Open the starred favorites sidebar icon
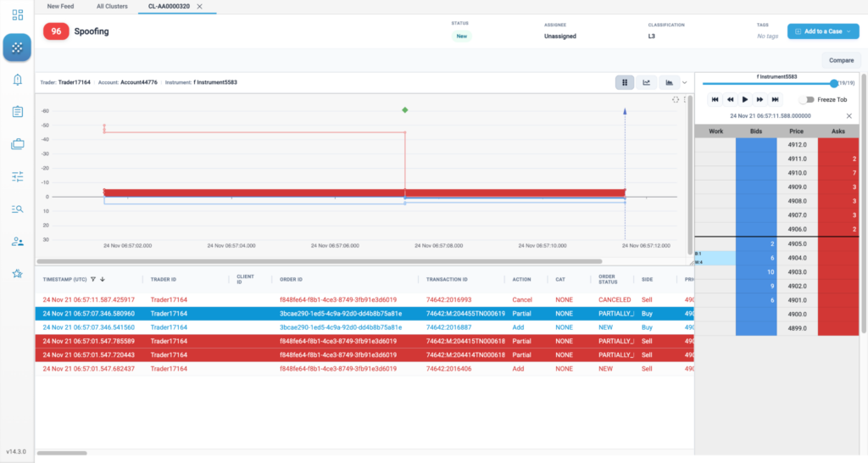 tap(17, 274)
